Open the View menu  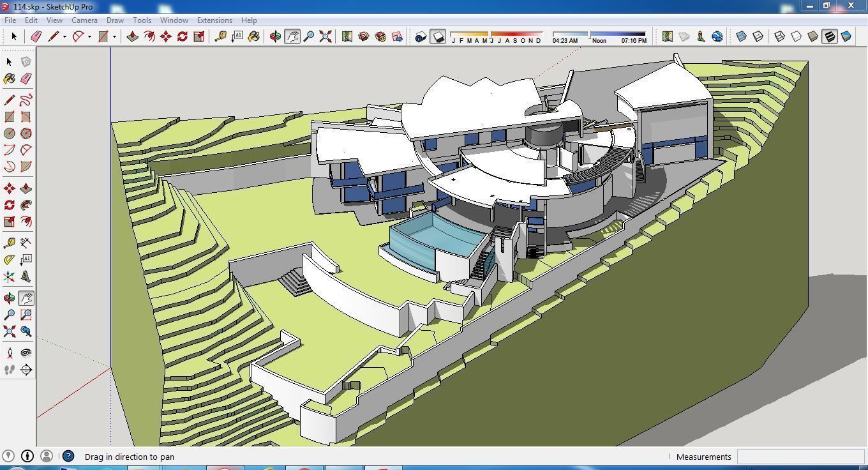tap(54, 20)
